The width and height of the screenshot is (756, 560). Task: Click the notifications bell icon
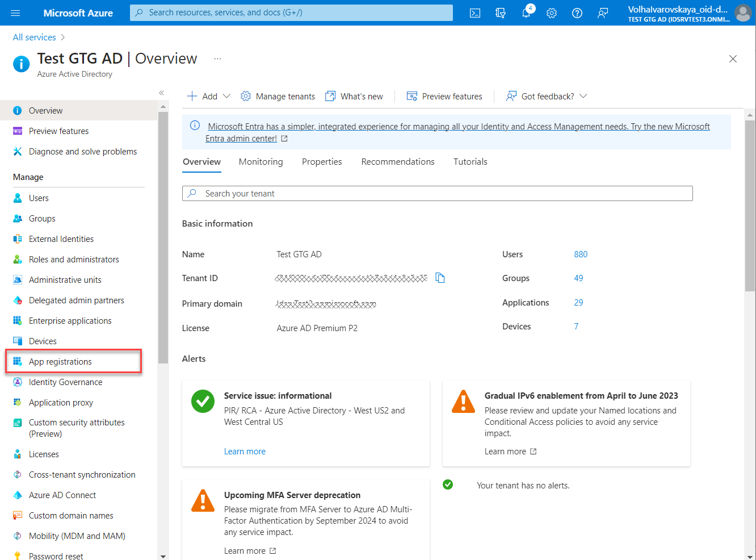526,13
